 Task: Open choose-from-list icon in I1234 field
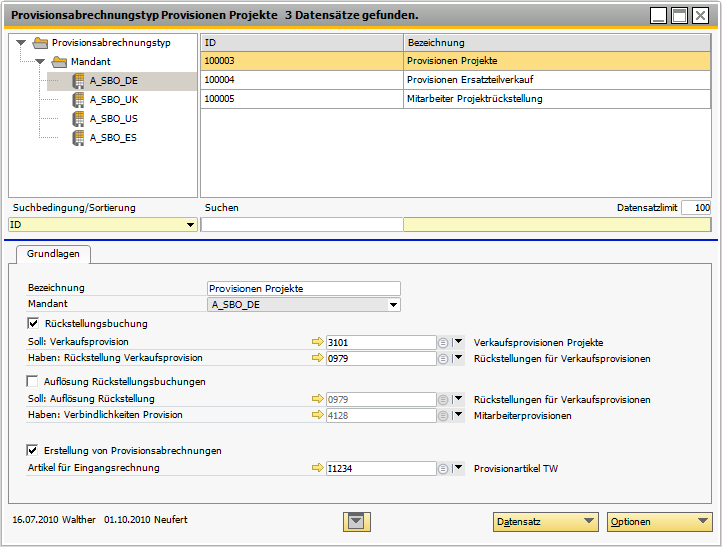pyautogui.click(x=443, y=467)
